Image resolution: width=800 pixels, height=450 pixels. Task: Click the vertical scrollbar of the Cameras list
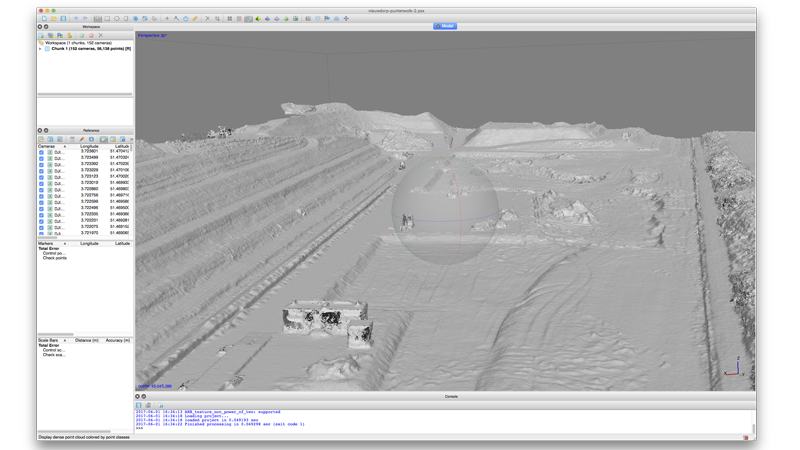point(132,148)
